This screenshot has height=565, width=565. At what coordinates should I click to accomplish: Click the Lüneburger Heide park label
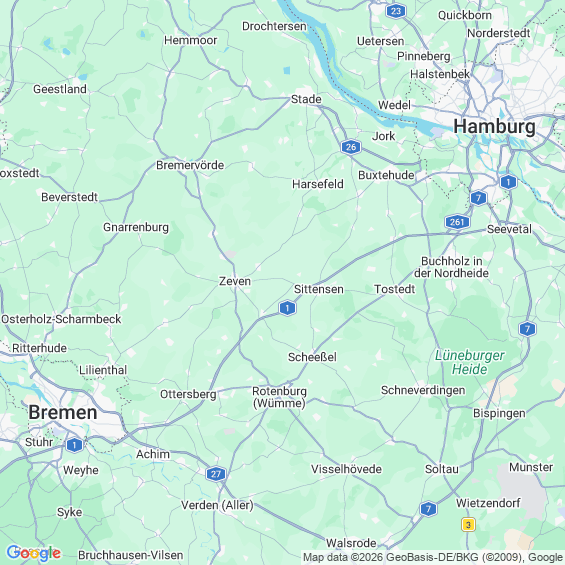coord(470,362)
